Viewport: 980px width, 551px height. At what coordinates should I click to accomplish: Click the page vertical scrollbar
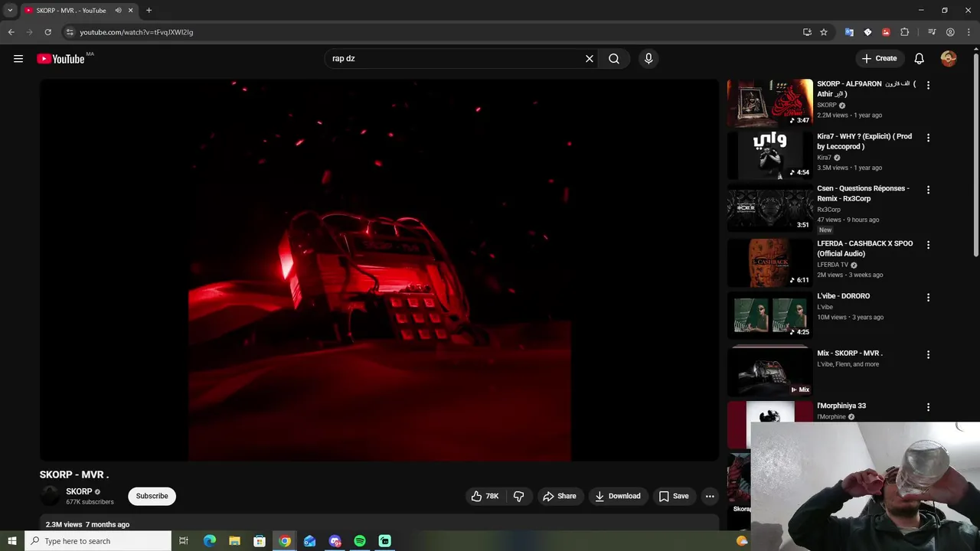(x=975, y=153)
